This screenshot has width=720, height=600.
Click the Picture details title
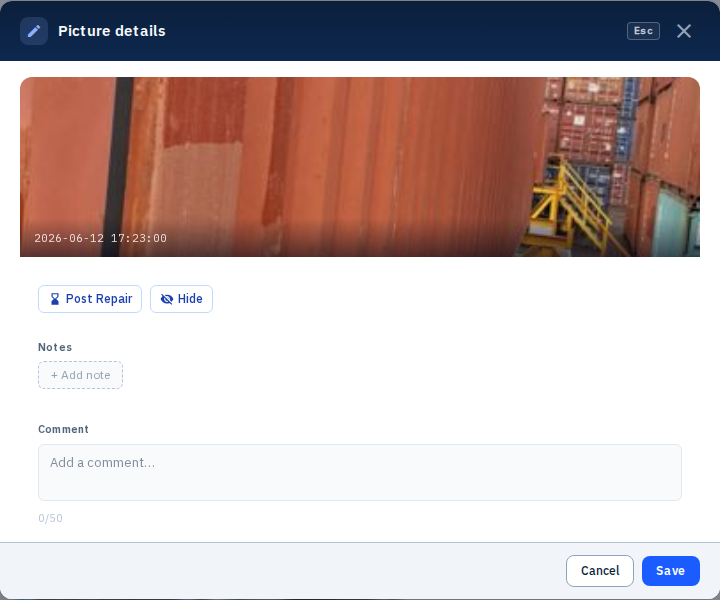112,31
